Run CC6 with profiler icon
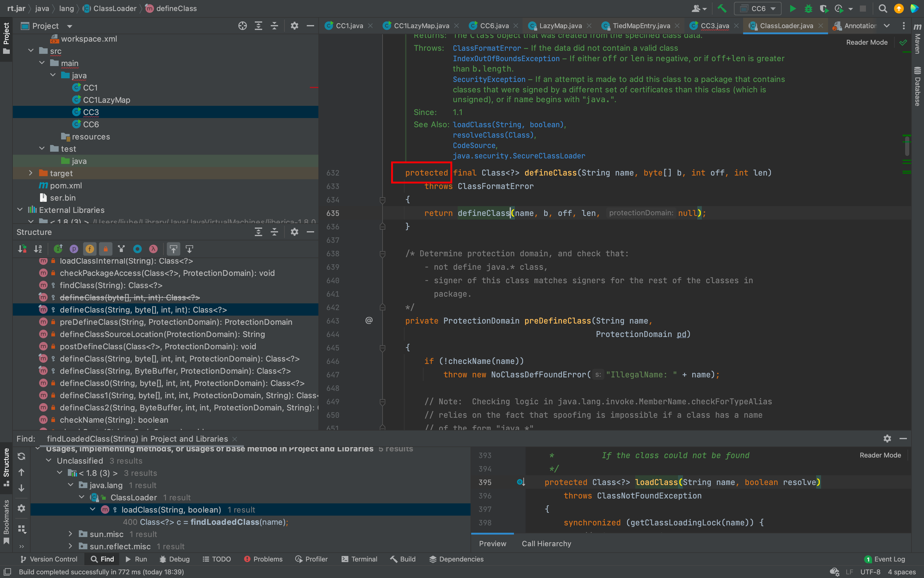 click(839, 9)
